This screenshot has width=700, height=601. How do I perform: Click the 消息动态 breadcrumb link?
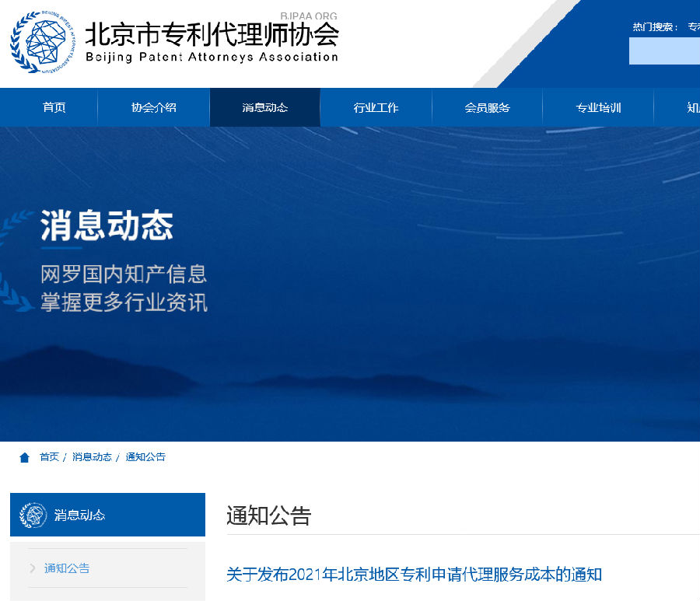point(92,457)
